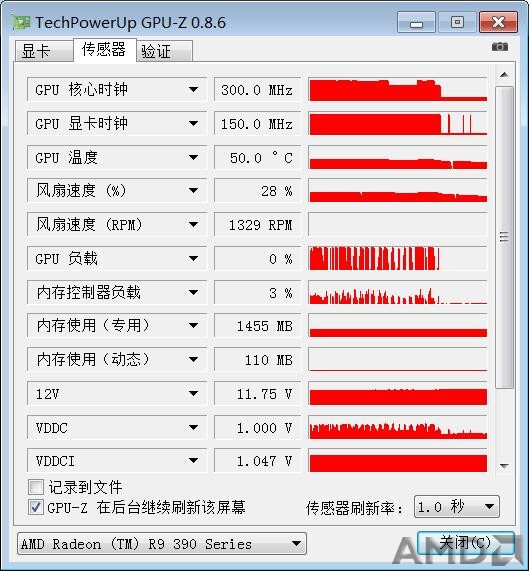Click the 28 % fan speed value

click(x=257, y=191)
